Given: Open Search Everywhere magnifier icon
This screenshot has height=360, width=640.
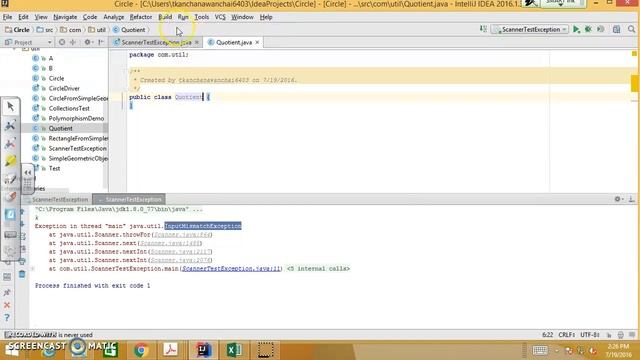Looking at the screenshot, I should [x=631, y=29].
